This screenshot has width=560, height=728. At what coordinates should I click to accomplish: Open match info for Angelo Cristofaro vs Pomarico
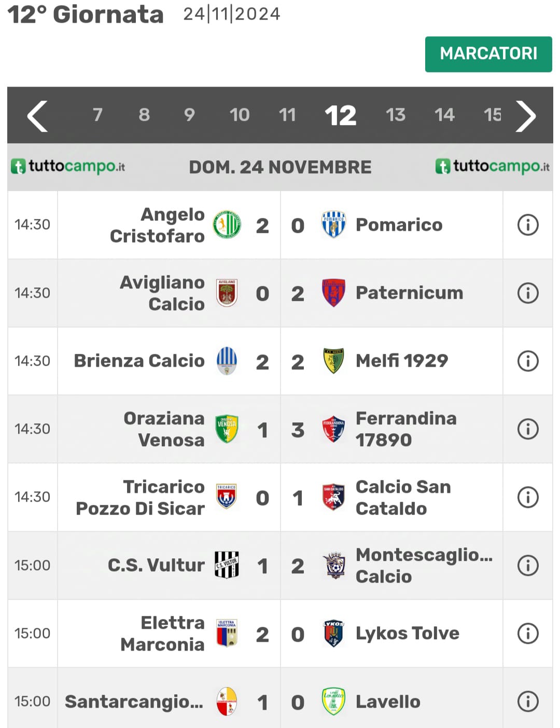(x=528, y=225)
